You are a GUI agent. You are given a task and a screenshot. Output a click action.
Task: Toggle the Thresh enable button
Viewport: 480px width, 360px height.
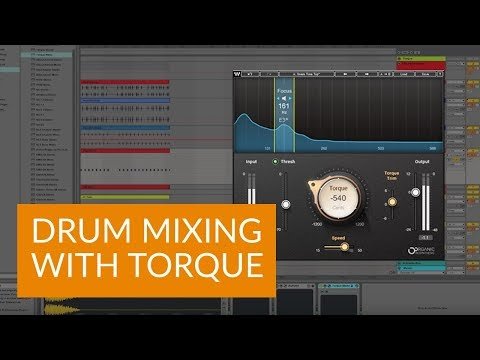pyautogui.click(x=275, y=162)
